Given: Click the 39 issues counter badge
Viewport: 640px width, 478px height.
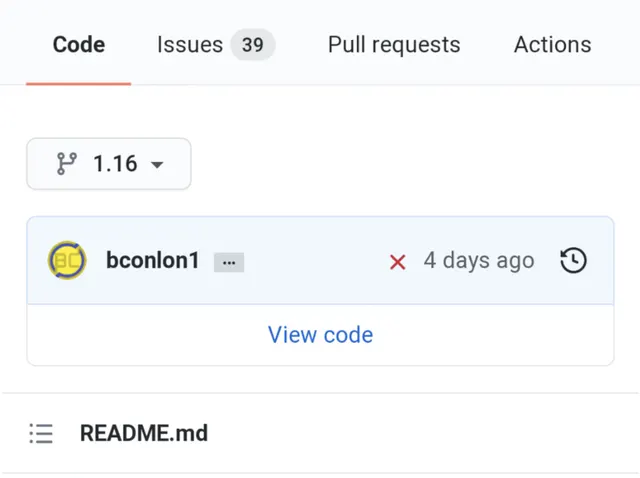Looking at the screenshot, I should click(253, 44).
